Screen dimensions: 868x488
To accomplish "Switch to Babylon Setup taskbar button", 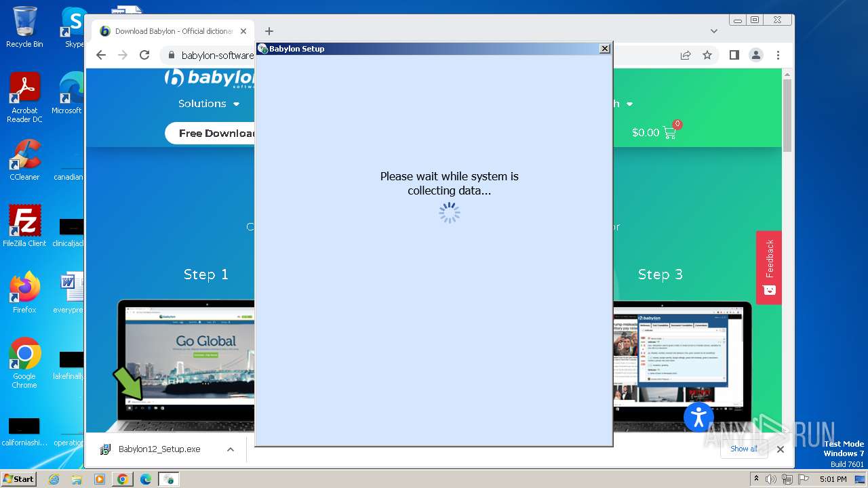I will [168, 479].
